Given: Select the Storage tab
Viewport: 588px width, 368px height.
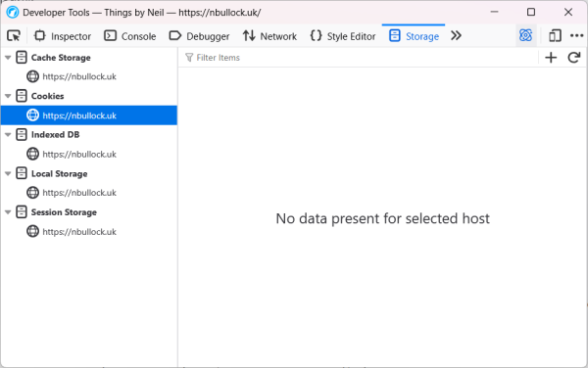Looking at the screenshot, I should coord(414,36).
